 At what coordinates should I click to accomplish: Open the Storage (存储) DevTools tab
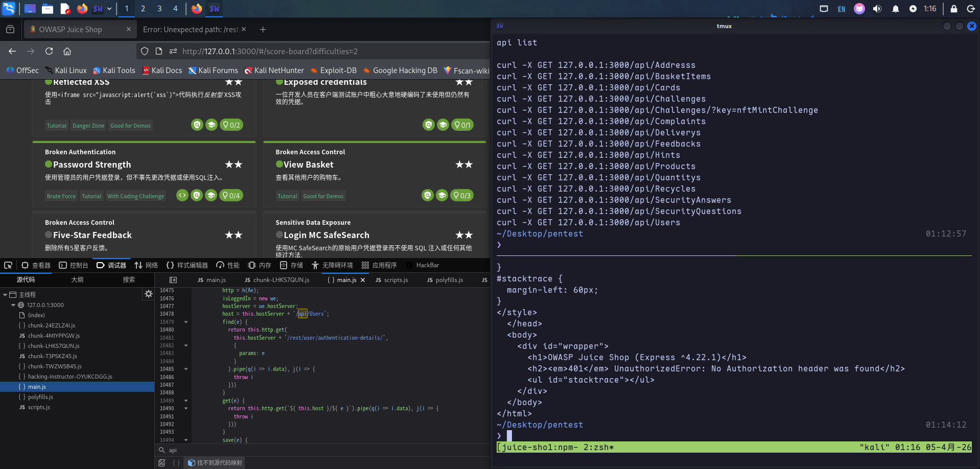(x=292, y=265)
